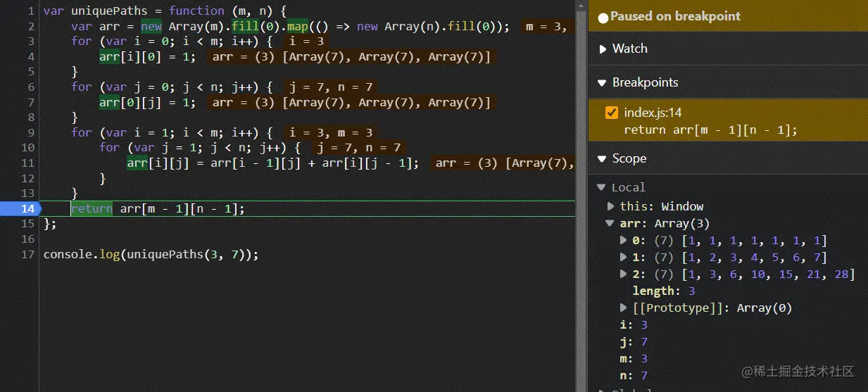Viewport: 868px width, 392px height.
Task: Collapse the arr: Array(3) entry
Action: click(x=611, y=223)
